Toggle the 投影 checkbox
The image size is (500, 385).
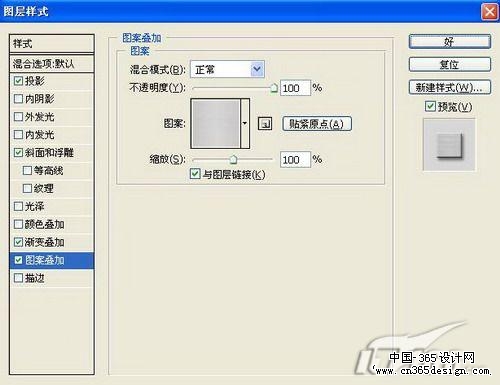(x=18, y=81)
